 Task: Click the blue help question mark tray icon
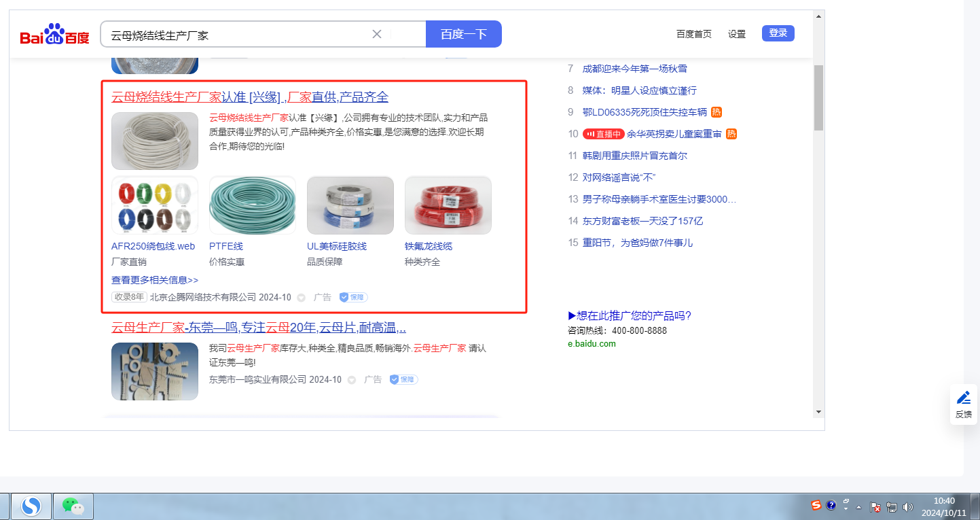coord(831,505)
